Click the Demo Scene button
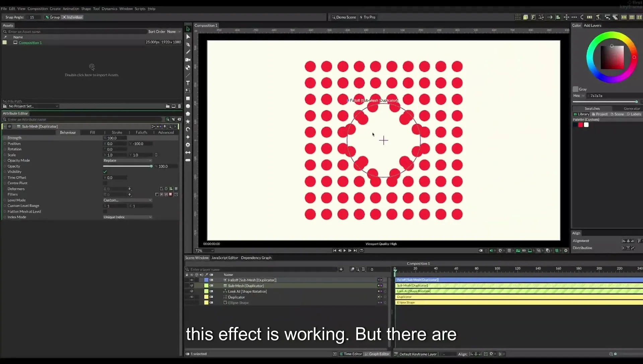The height and width of the screenshot is (364, 643). [344, 17]
